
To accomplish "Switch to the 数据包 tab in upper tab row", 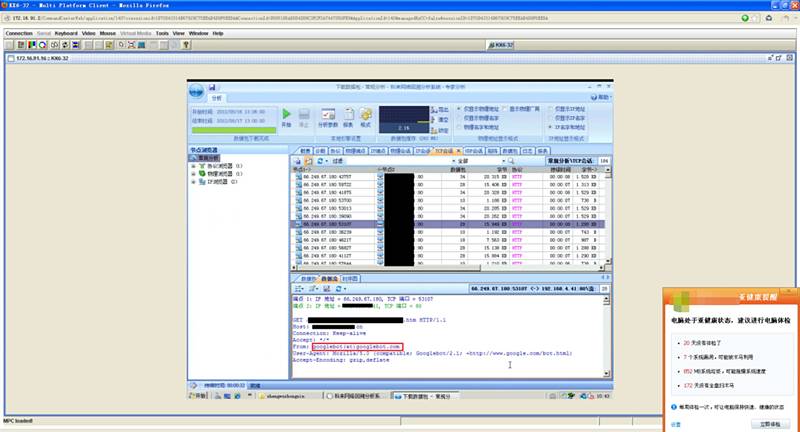I will pyautogui.click(x=510, y=151).
